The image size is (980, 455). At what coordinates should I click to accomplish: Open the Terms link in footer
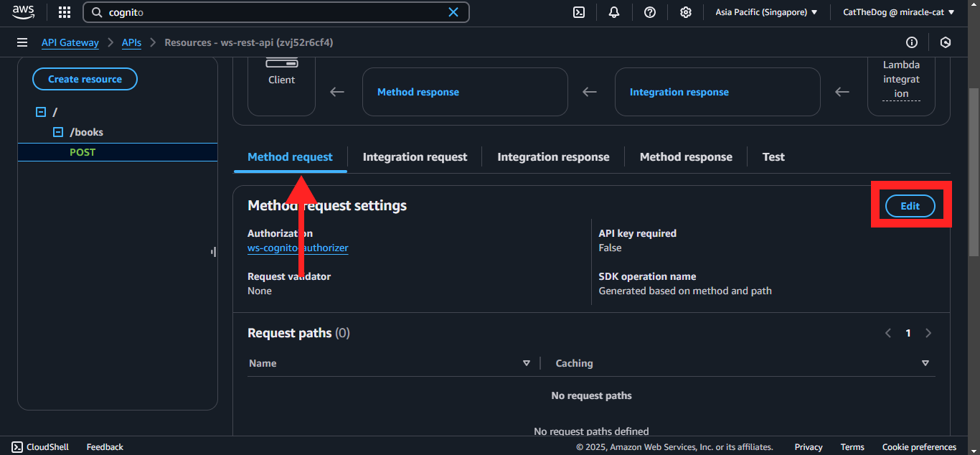[852, 446]
